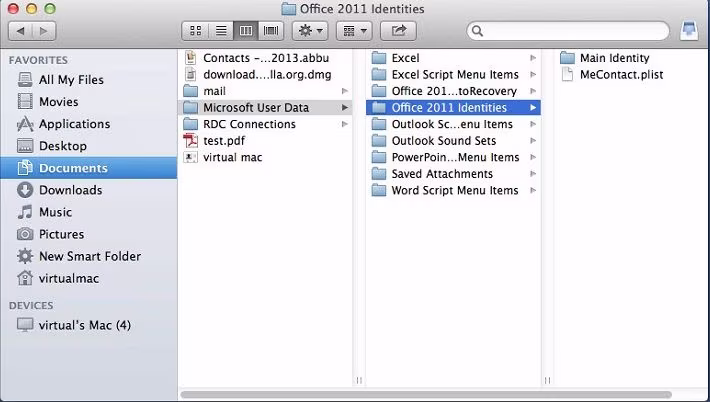The image size is (710, 402).
Task: Select Documents in the sidebar
Action: [88, 168]
